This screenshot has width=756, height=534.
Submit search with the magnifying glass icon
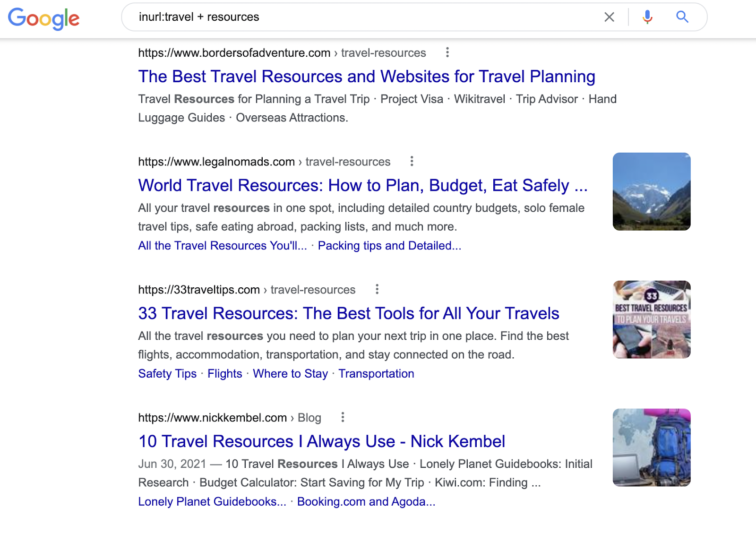[x=682, y=17]
